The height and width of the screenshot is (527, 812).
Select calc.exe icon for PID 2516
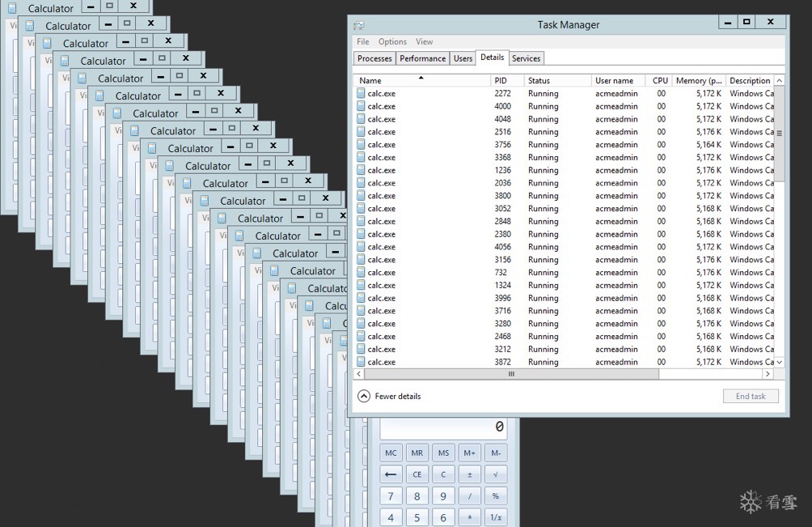pyautogui.click(x=361, y=132)
